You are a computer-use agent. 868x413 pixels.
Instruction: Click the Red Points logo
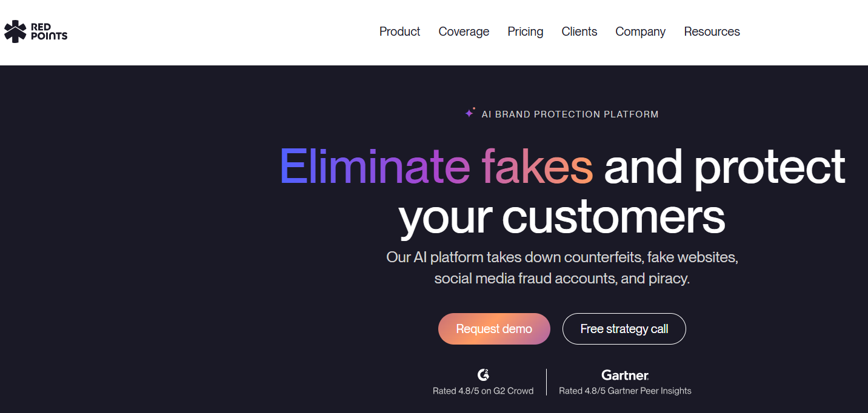click(x=35, y=30)
